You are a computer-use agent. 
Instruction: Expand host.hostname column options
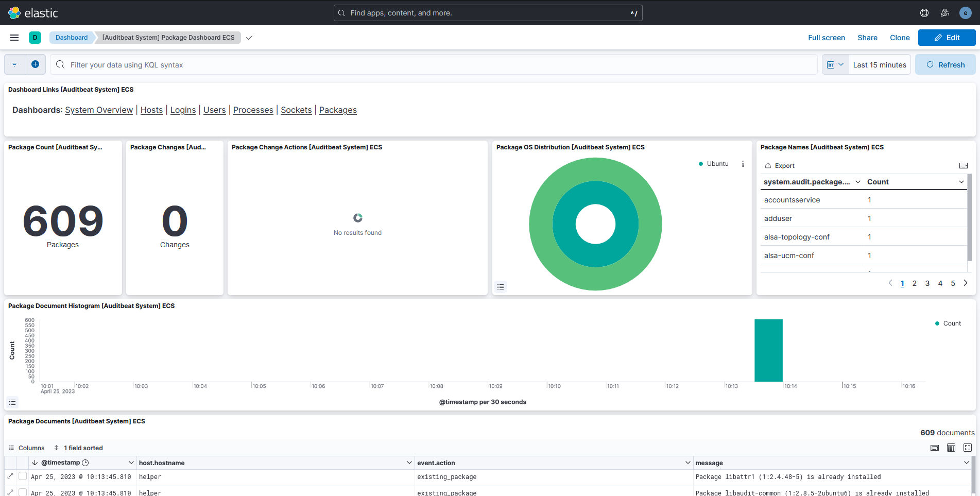(409, 463)
